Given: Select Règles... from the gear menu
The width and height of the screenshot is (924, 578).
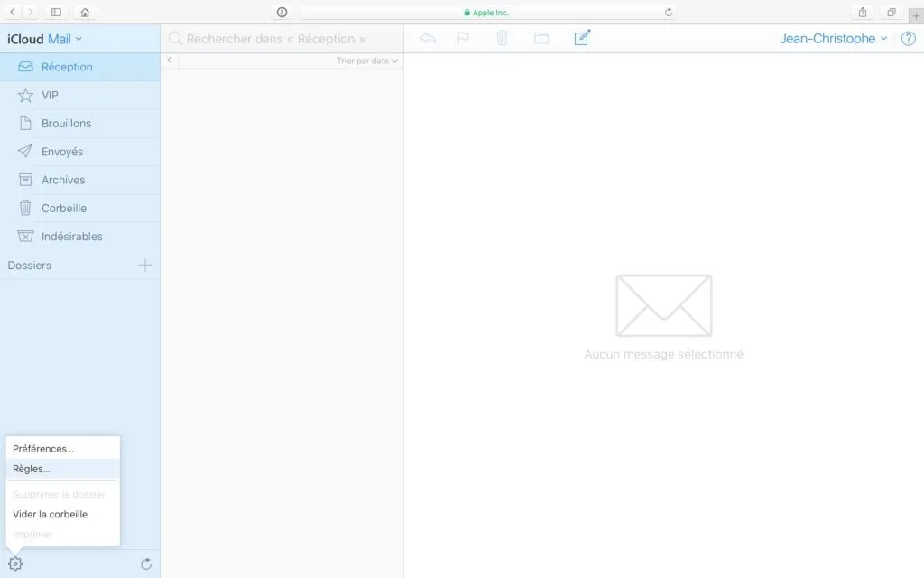Looking at the screenshot, I should click(32, 468).
